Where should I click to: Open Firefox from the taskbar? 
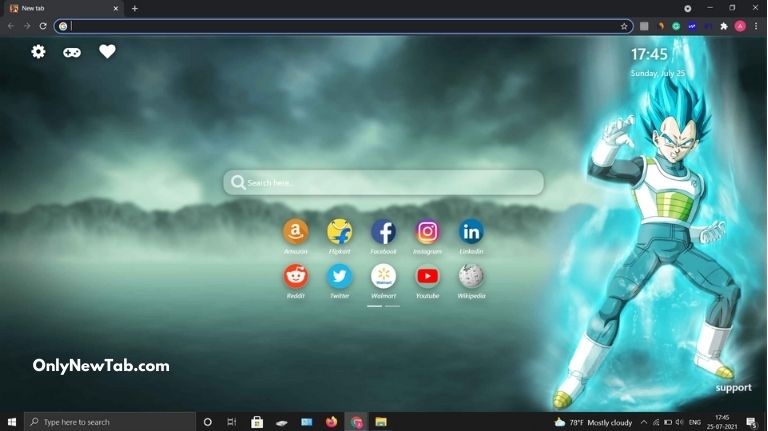tap(332, 422)
